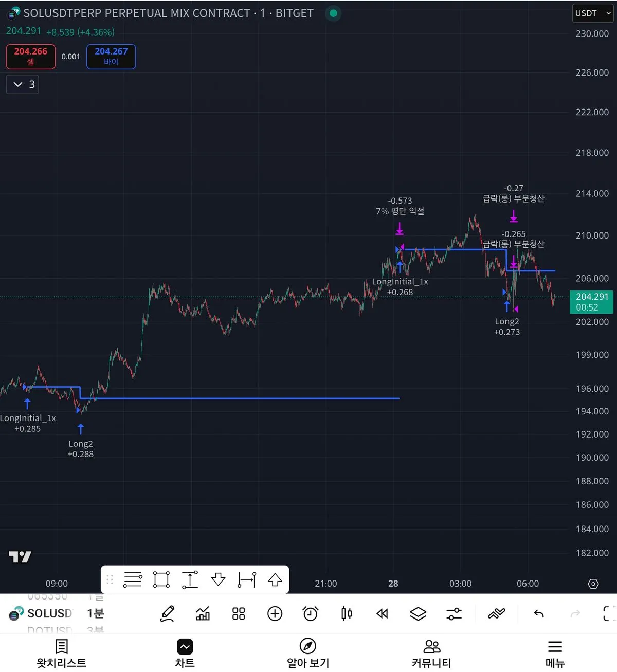
Task: Click the 09:00 time axis label
Action: pos(57,584)
